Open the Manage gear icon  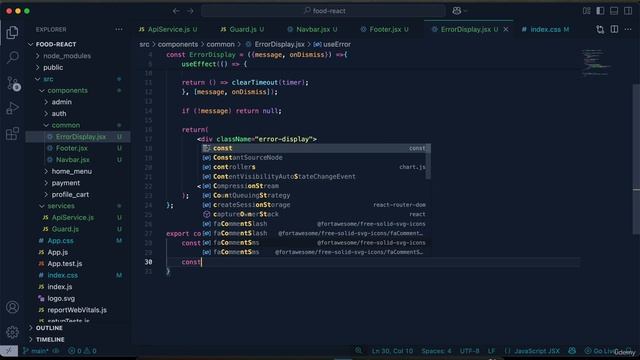(12, 332)
